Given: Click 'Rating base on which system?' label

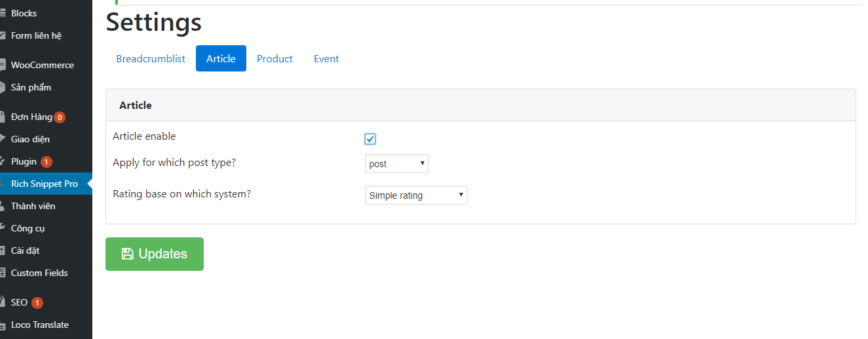Looking at the screenshot, I should coord(181,194).
